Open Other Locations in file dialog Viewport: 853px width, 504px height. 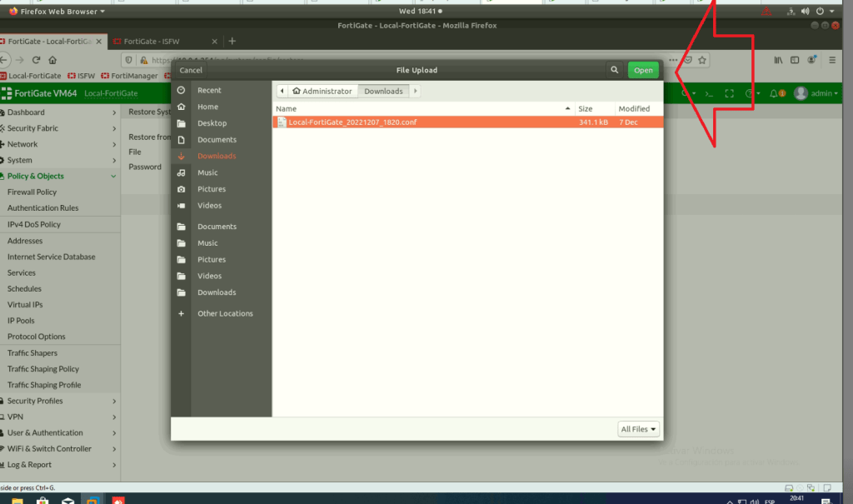tap(225, 313)
